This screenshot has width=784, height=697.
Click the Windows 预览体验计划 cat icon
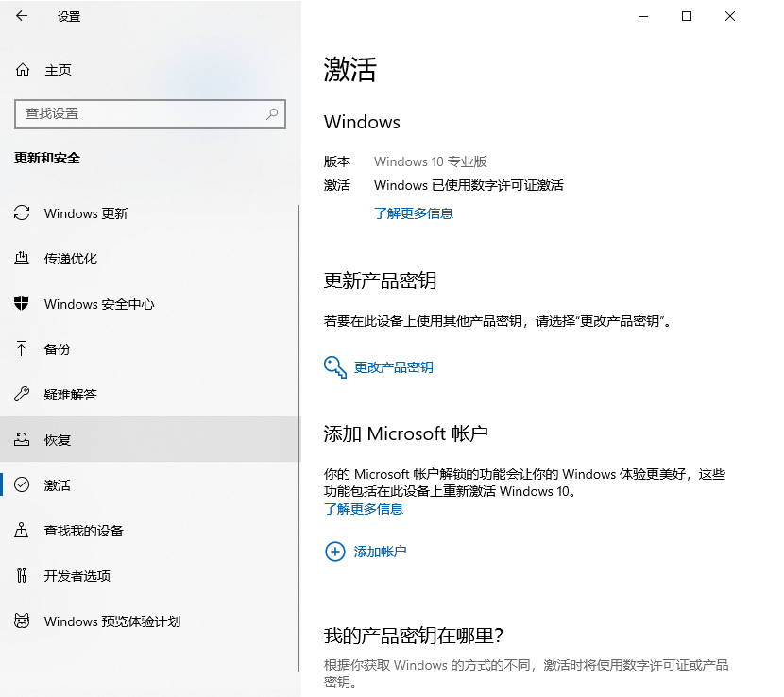point(22,621)
